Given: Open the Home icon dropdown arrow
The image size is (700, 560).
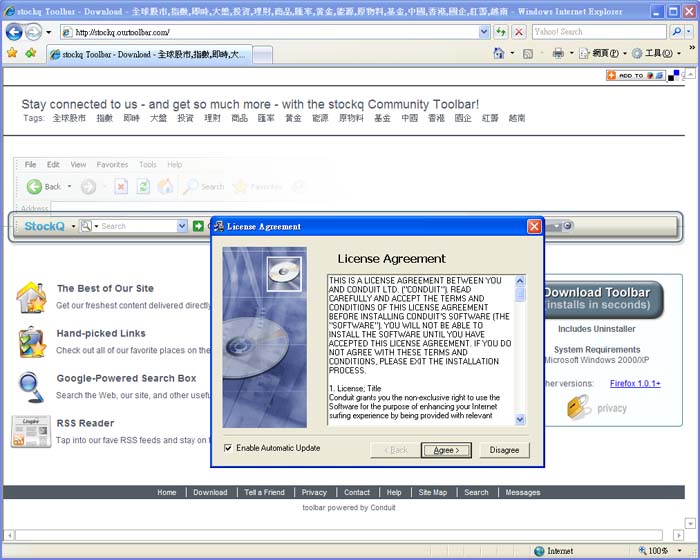Looking at the screenshot, I should tap(512, 54).
